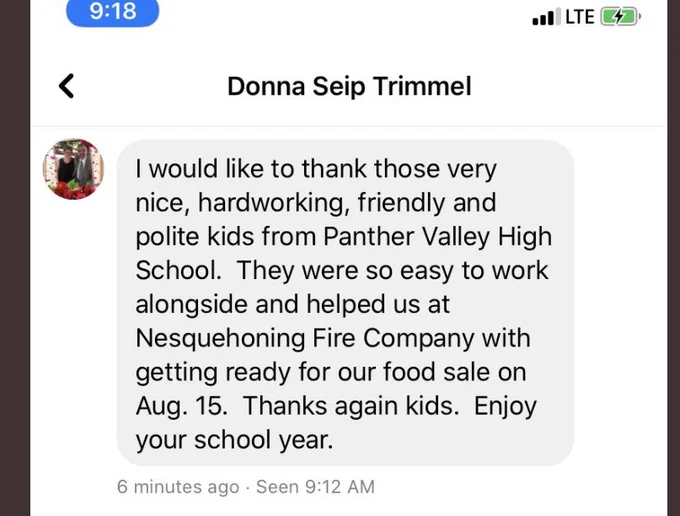The height and width of the screenshot is (516, 680).
Task: Click the words 'Panther Valley High' in message
Action: tap(438, 237)
